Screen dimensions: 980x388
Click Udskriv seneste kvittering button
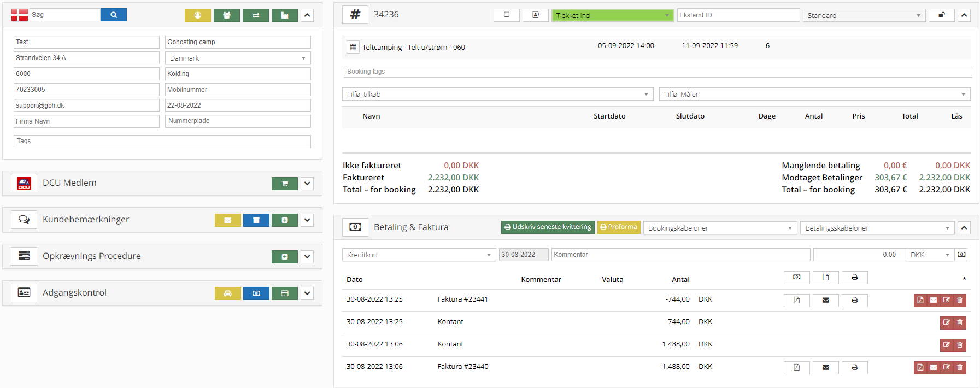tap(548, 227)
